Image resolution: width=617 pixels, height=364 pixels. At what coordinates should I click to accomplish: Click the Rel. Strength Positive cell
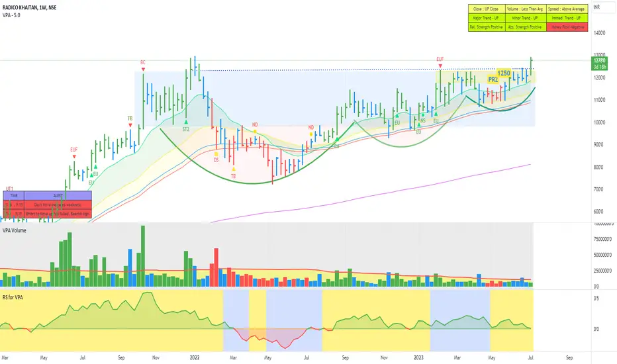point(487,26)
